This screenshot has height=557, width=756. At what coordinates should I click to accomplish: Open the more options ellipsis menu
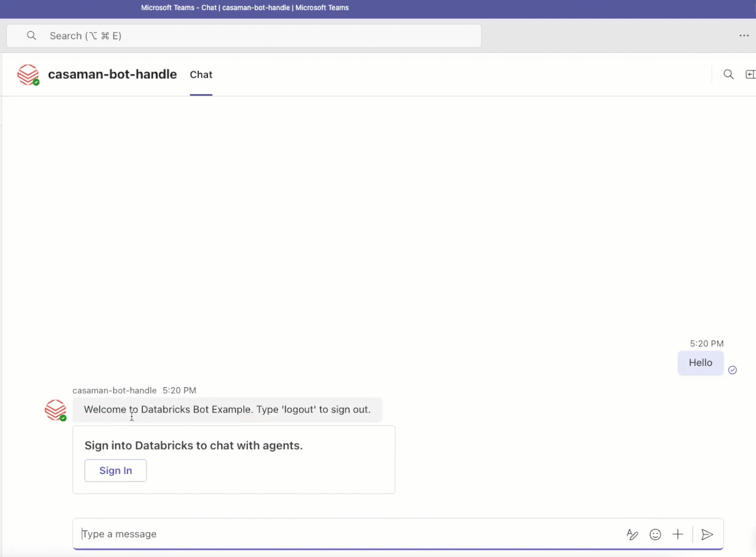pyautogui.click(x=744, y=35)
